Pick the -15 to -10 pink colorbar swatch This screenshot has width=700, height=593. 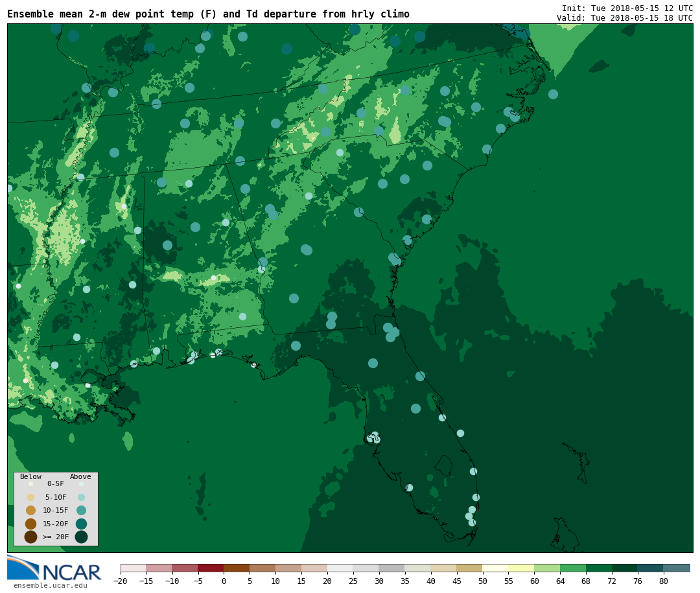click(159, 568)
